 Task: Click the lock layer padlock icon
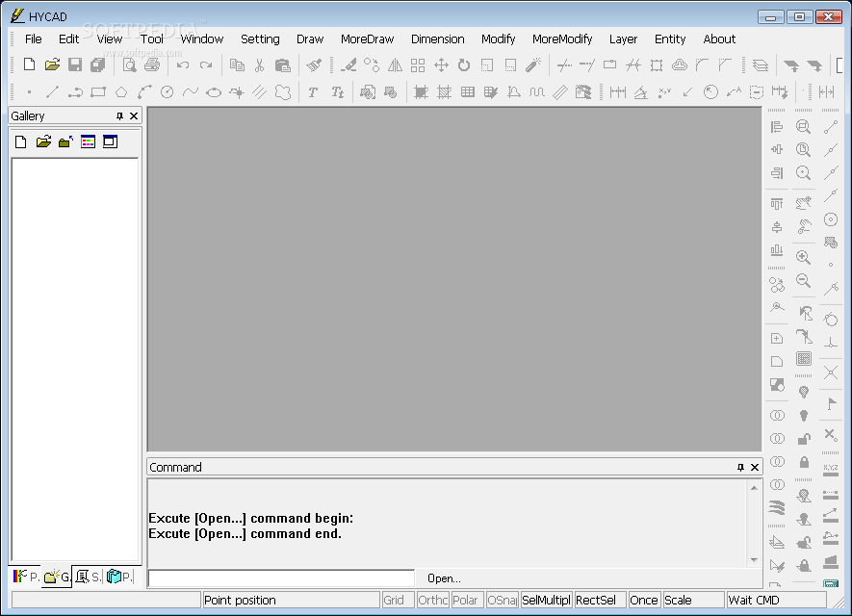[804, 462]
